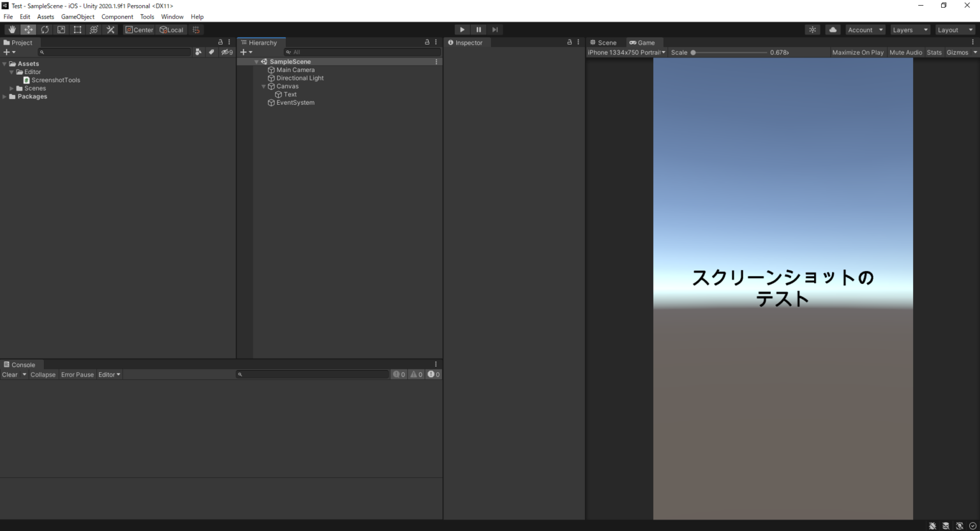Image resolution: width=980 pixels, height=531 pixels.
Task: Lock the Hierarchy panel
Action: click(x=427, y=42)
